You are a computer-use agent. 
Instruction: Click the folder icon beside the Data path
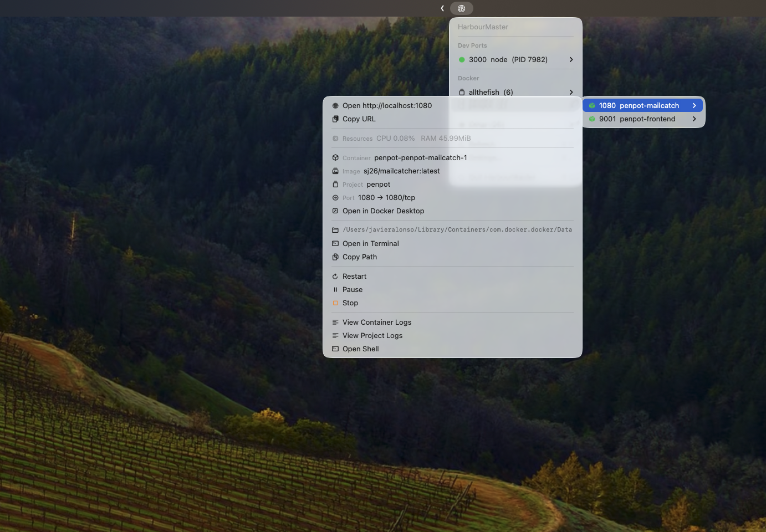coord(335,230)
